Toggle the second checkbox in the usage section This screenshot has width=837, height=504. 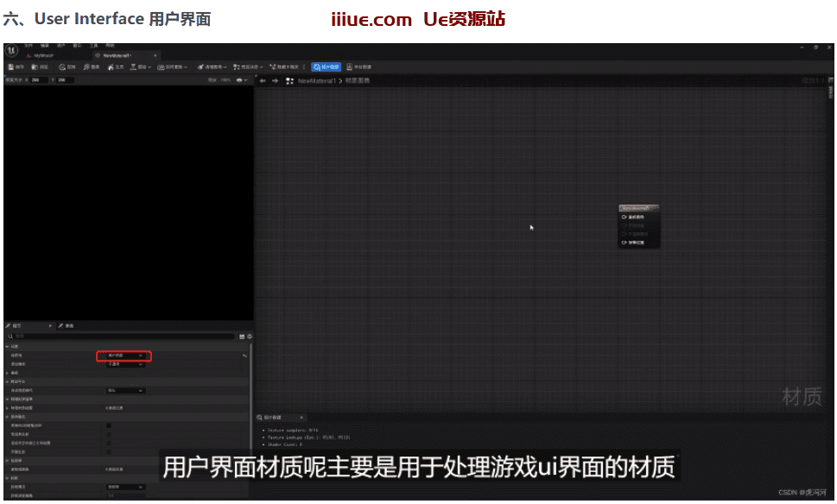[x=108, y=434]
